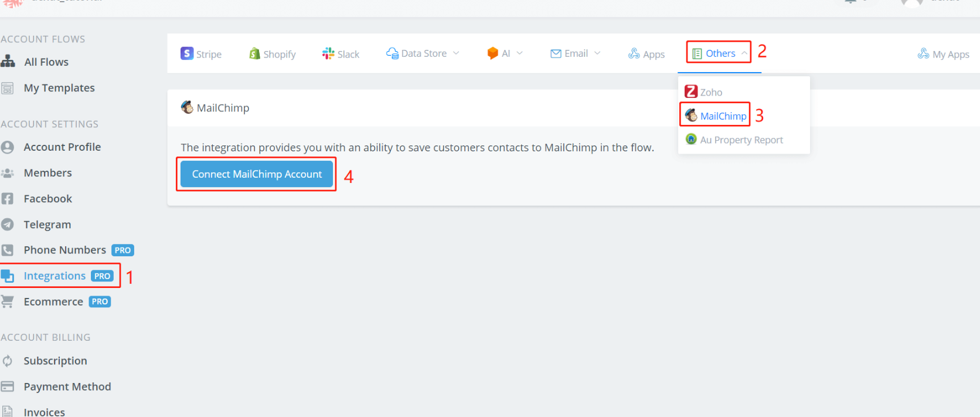Expand the AI dropdown menu
Screen dimensions: 980x417
pyautogui.click(x=519, y=53)
